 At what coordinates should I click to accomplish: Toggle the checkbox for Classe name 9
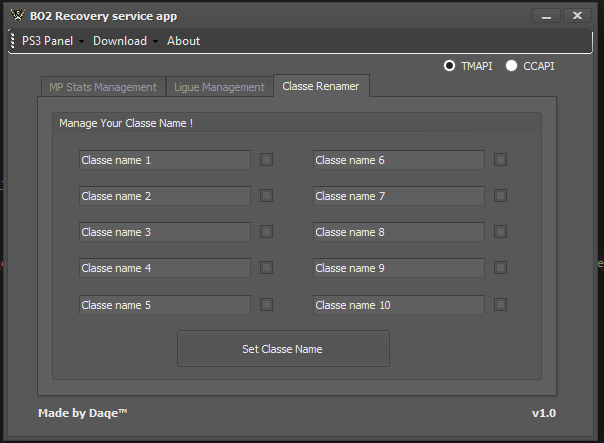click(500, 267)
